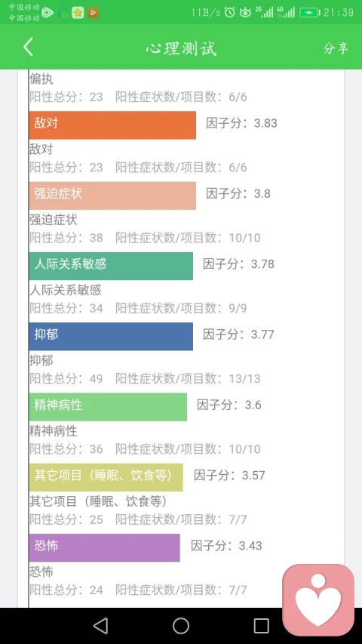Select the green 精神病性 bar
This screenshot has width=362, height=644.
[108, 407]
